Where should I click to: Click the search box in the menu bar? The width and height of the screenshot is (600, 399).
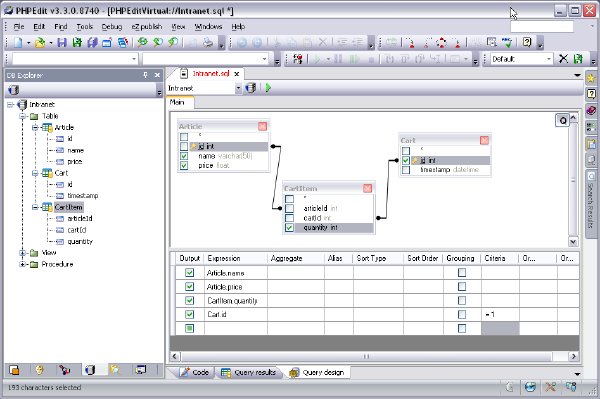(x=542, y=26)
